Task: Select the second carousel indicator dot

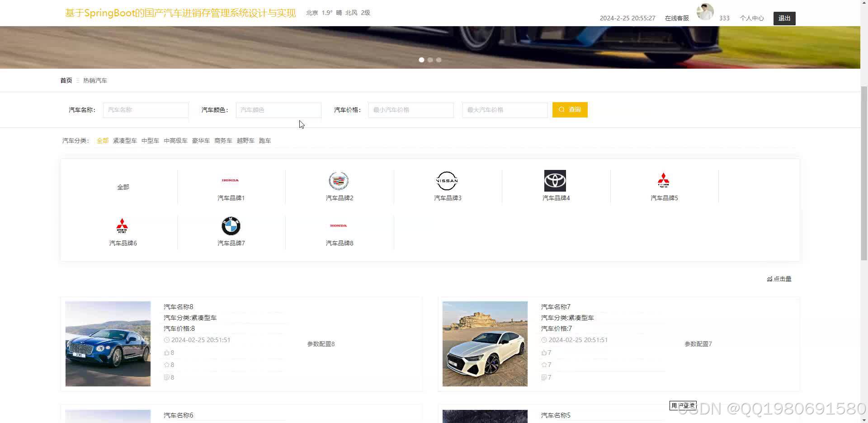Action: point(430,60)
